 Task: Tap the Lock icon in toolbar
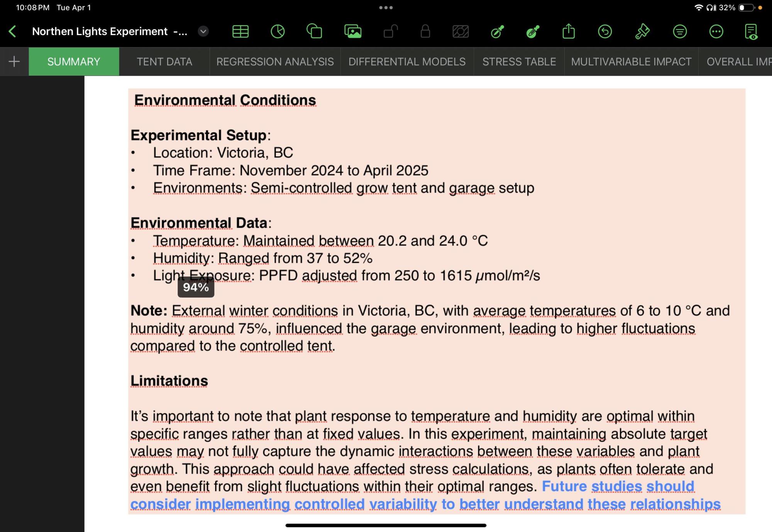point(425,31)
